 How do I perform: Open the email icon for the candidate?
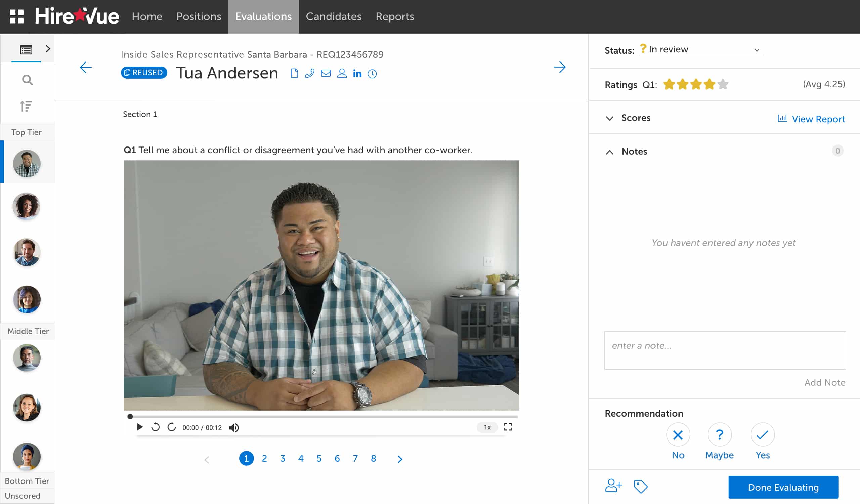326,73
